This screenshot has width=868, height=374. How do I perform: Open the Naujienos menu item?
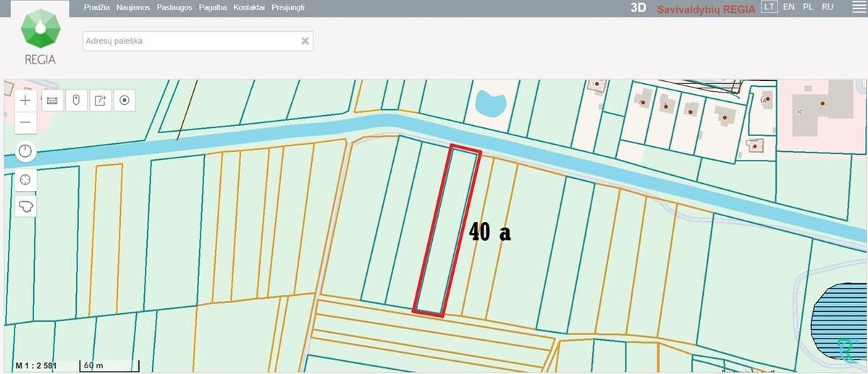pos(133,8)
